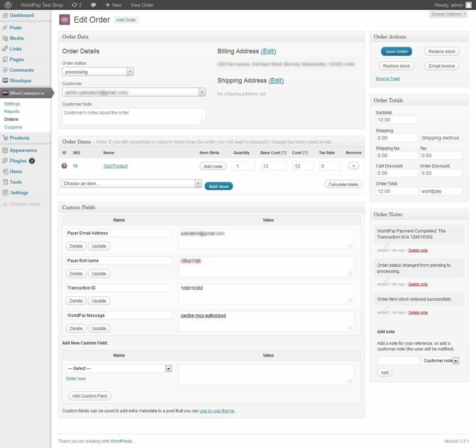Open the Coupons submenu item
The image size is (476, 448).
[x=13, y=127]
